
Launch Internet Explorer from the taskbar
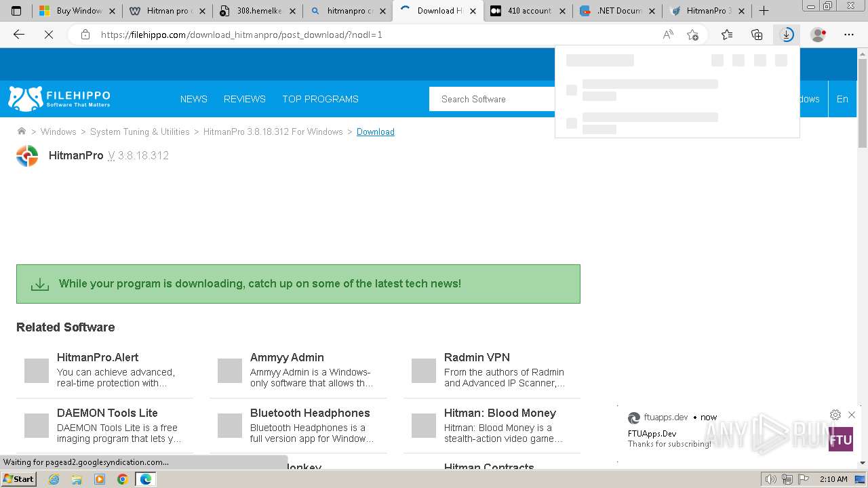click(x=54, y=479)
